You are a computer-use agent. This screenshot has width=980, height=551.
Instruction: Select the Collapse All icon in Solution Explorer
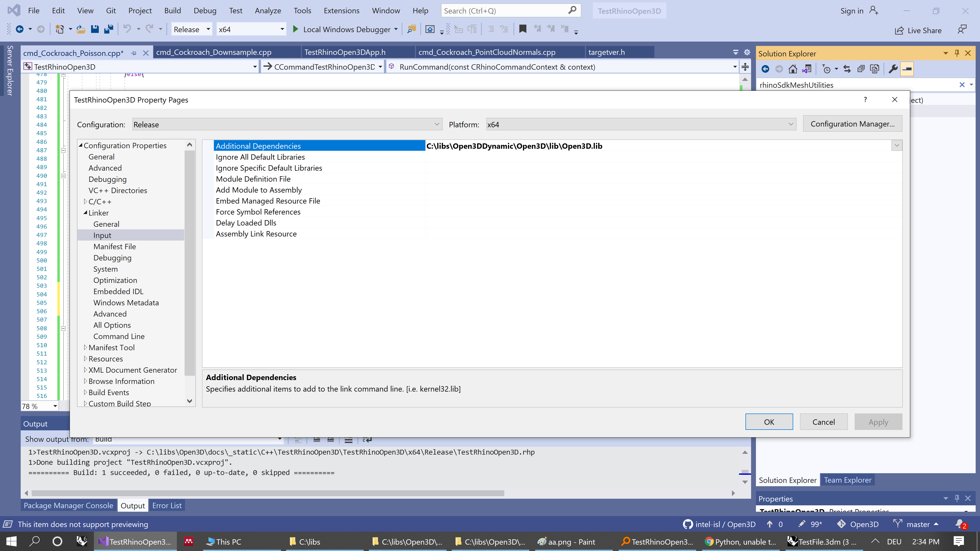[861, 69]
